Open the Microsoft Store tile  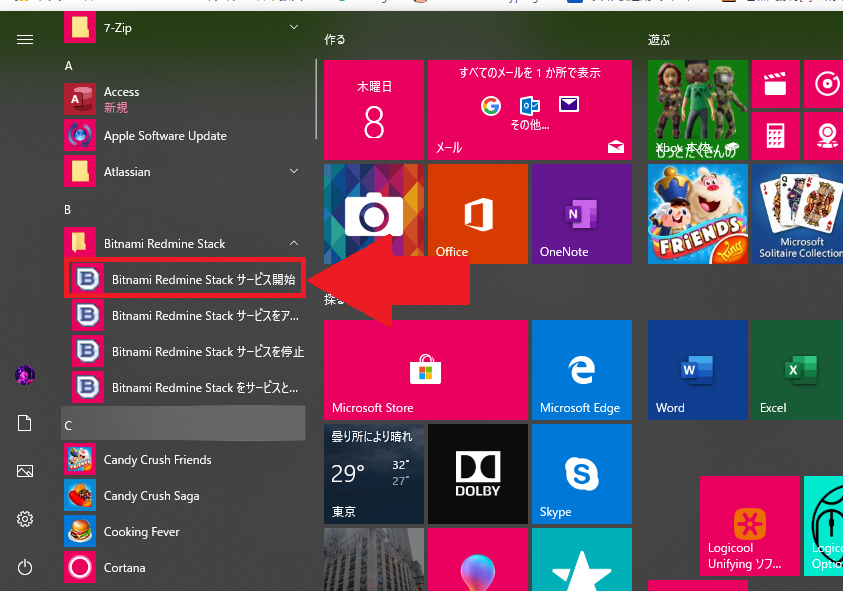click(426, 370)
